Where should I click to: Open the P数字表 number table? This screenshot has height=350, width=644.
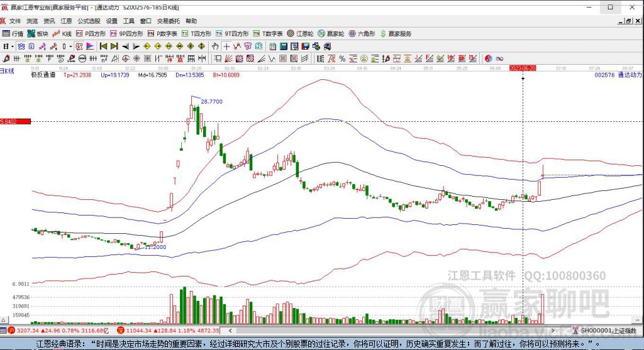(x=162, y=34)
